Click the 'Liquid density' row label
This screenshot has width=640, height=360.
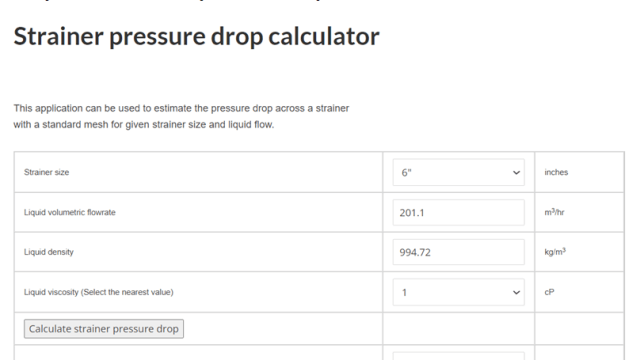49,252
